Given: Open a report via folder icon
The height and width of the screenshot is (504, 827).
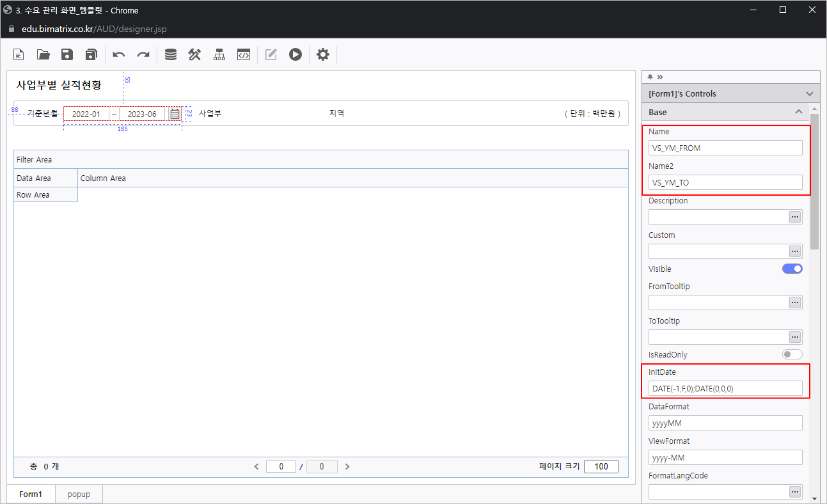Looking at the screenshot, I should (x=43, y=55).
